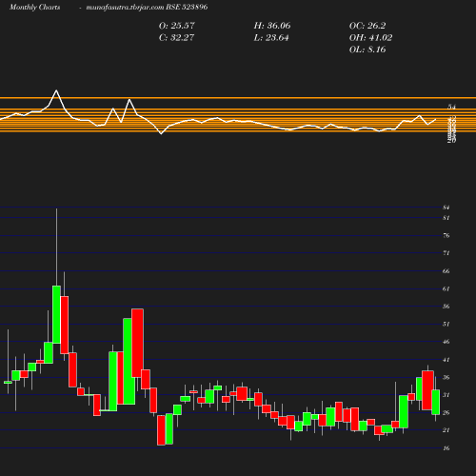Screen dimensions: 476x476
Task: Click the '36' price axis label
Action: point(446,378)
